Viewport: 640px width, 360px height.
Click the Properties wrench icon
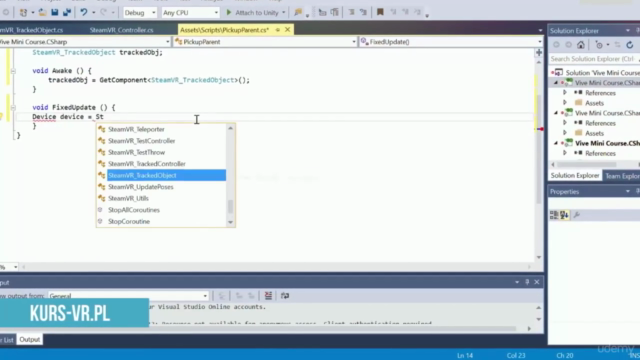point(577,215)
